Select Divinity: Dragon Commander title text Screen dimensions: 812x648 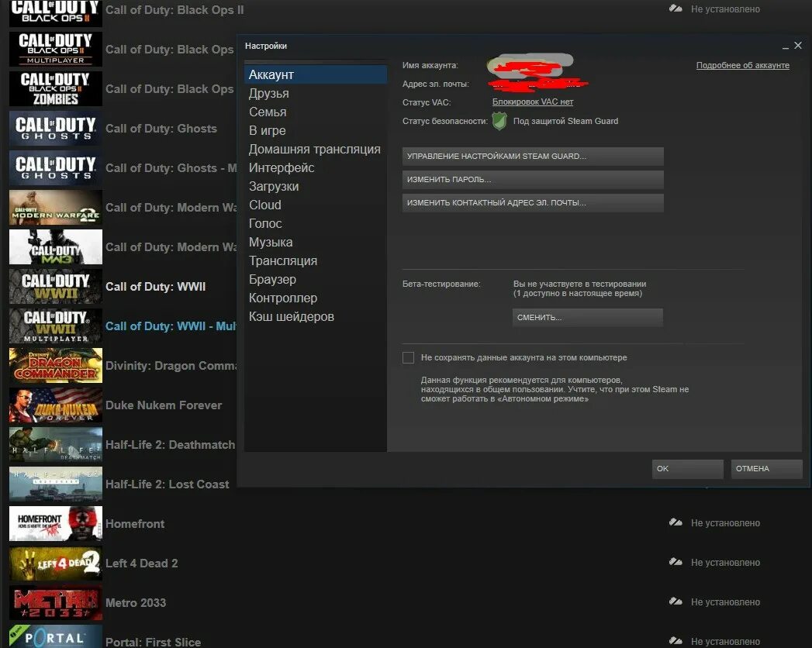click(171, 366)
